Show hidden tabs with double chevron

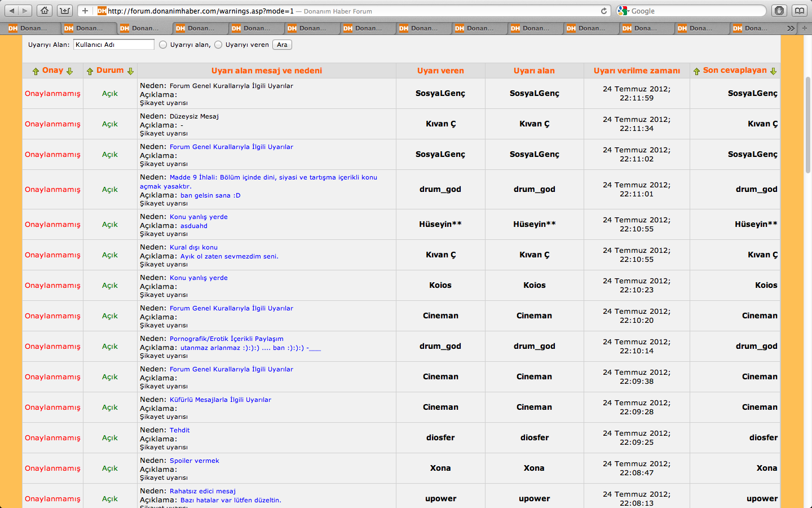click(791, 28)
